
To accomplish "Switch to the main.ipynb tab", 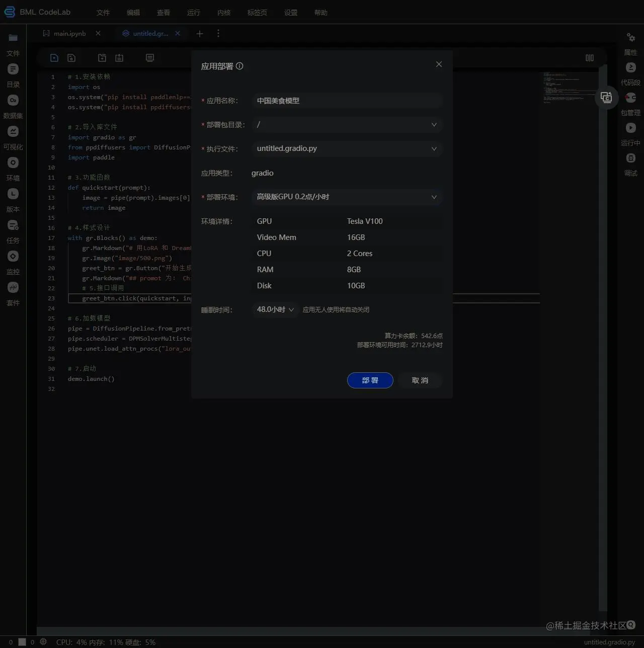I will (x=69, y=33).
